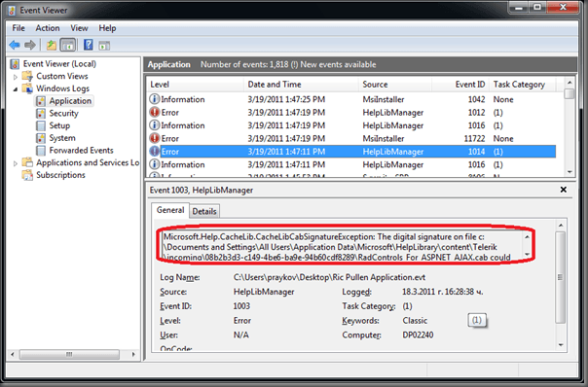Close the event preview pane
588x387 pixels.
(x=564, y=190)
